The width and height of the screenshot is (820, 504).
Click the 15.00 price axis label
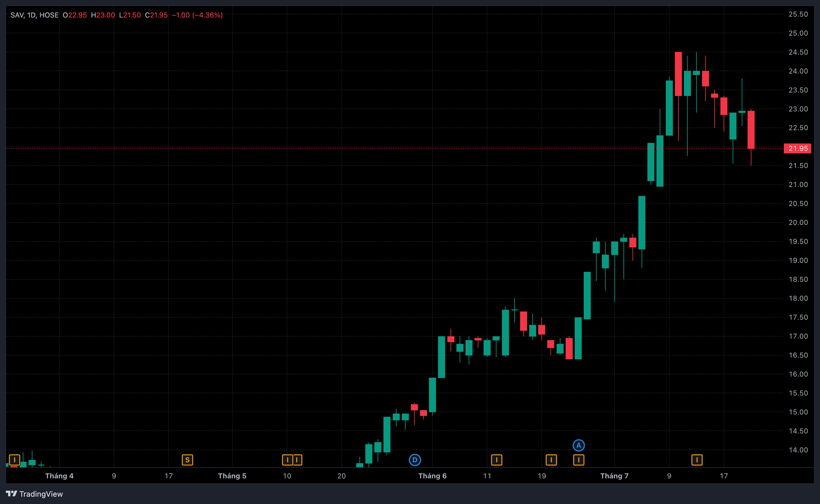[x=798, y=412]
